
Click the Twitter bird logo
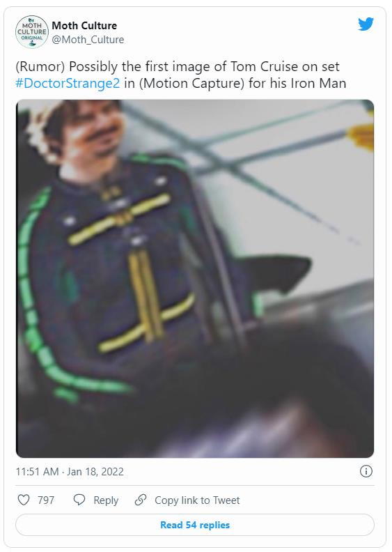point(366,24)
